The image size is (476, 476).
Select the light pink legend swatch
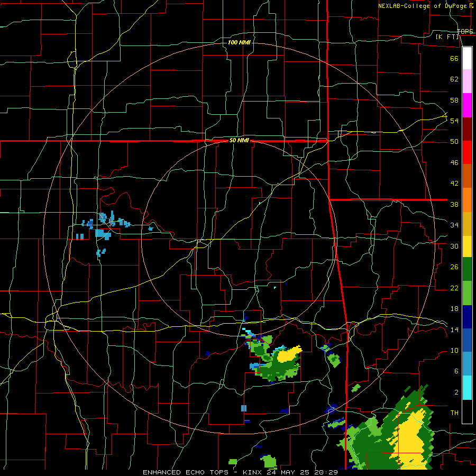[x=467, y=81]
